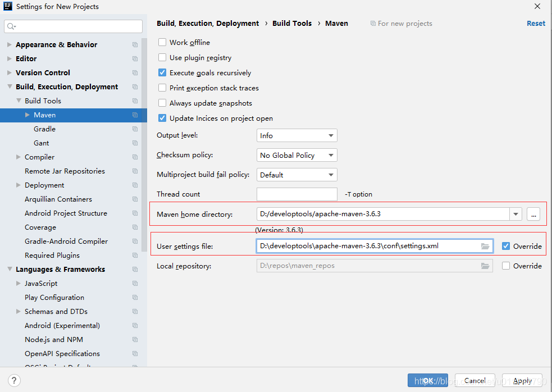The height and width of the screenshot is (392, 552).
Task: Click the copy icon beside OpenAPI Specifications
Action: [x=135, y=354]
